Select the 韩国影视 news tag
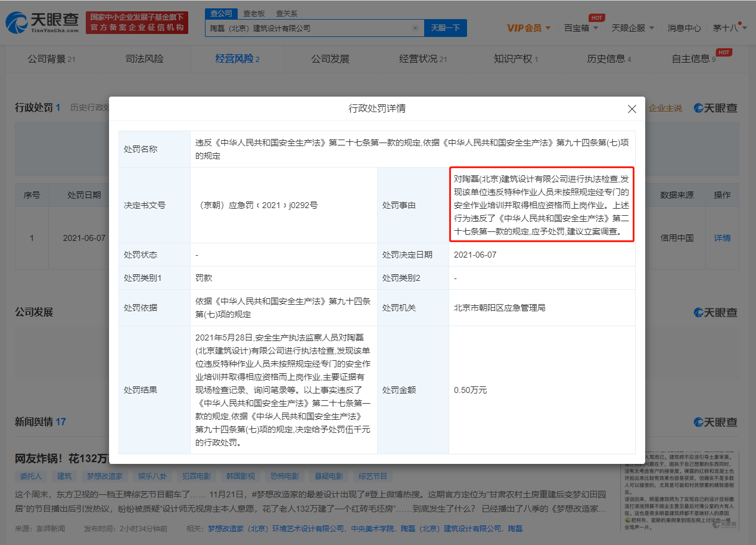Screen dimensions: 756x545 [241, 476]
